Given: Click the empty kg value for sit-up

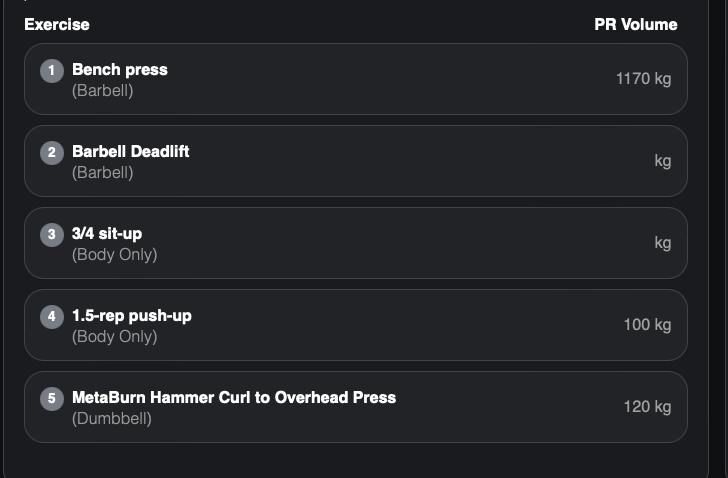Looking at the screenshot, I should [x=663, y=243].
